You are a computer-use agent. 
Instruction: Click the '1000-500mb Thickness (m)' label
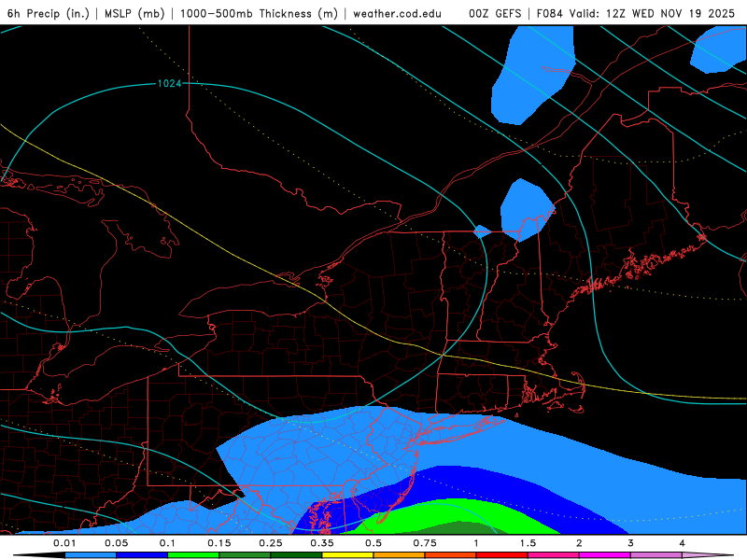pos(259,13)
